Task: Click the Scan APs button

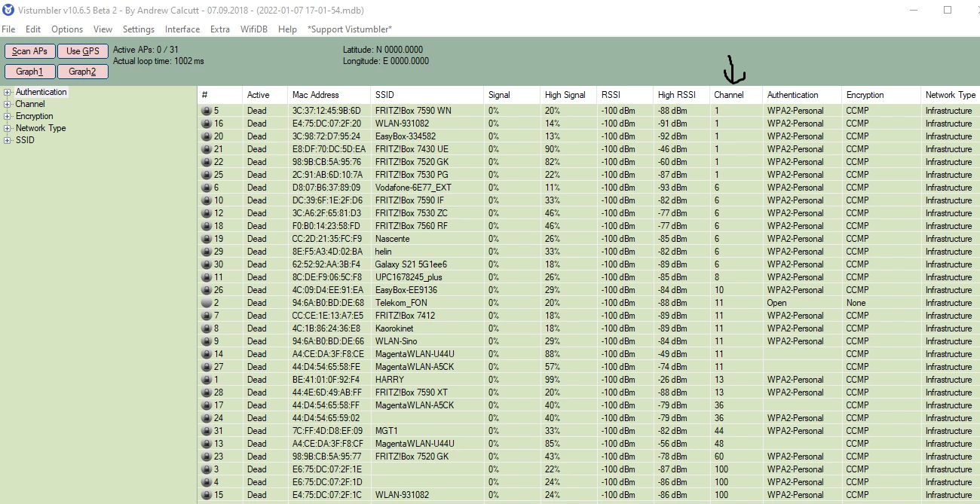Action: [x=30, y=51]
